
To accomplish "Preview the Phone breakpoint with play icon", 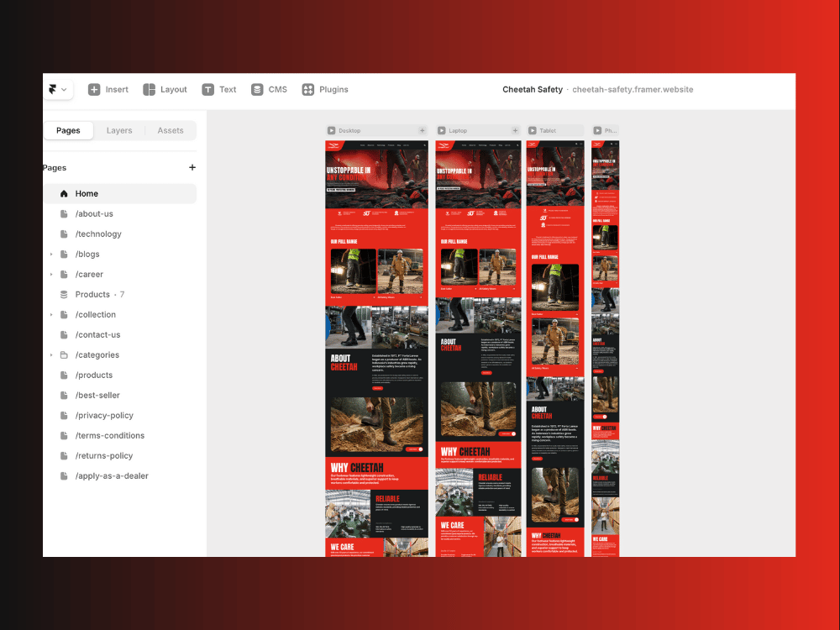I will 597,131.
